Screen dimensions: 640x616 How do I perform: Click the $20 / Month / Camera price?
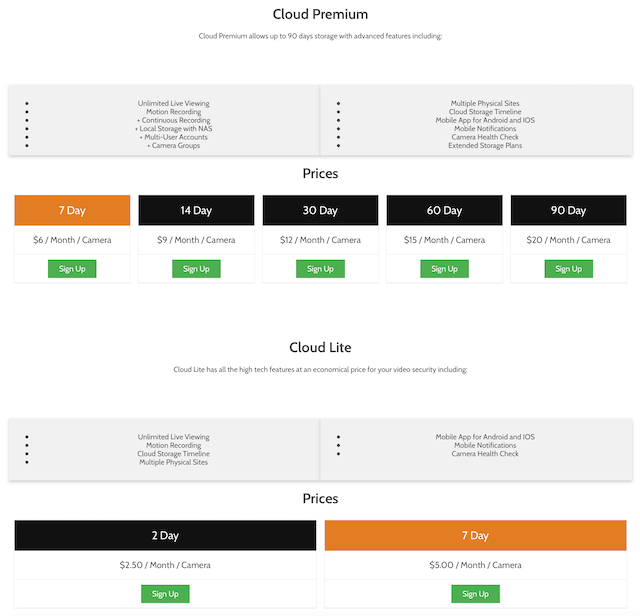point(568,240)
